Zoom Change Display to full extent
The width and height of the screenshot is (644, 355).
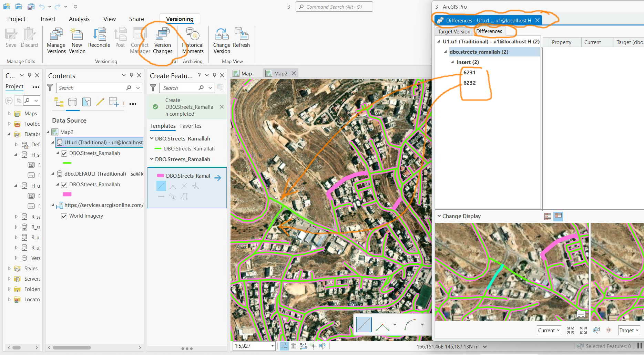[583, 330]
